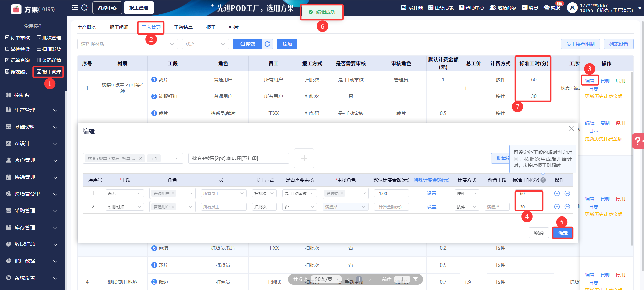
Task: Click the help icon beside 标准工时(分)
Action: [543, 180]
